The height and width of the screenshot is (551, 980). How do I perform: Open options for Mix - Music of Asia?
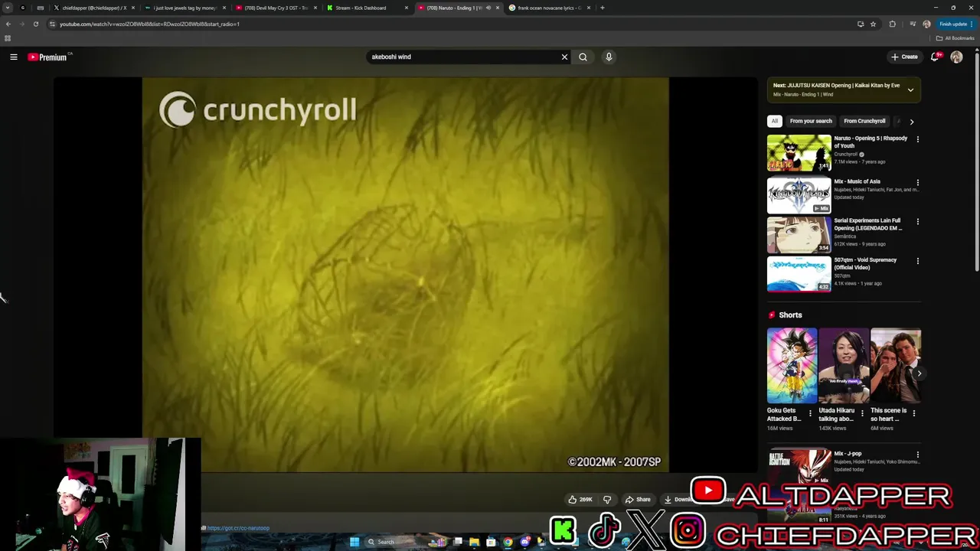(x=917, y=182)
